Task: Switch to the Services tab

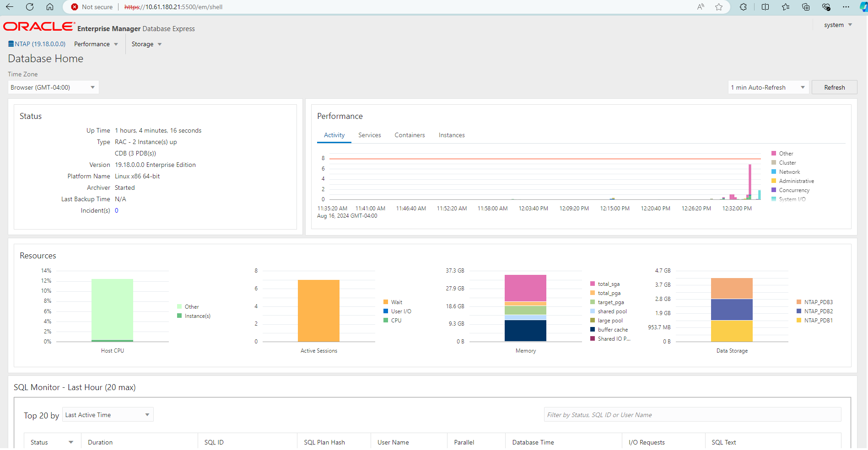Action: (369, 135)
